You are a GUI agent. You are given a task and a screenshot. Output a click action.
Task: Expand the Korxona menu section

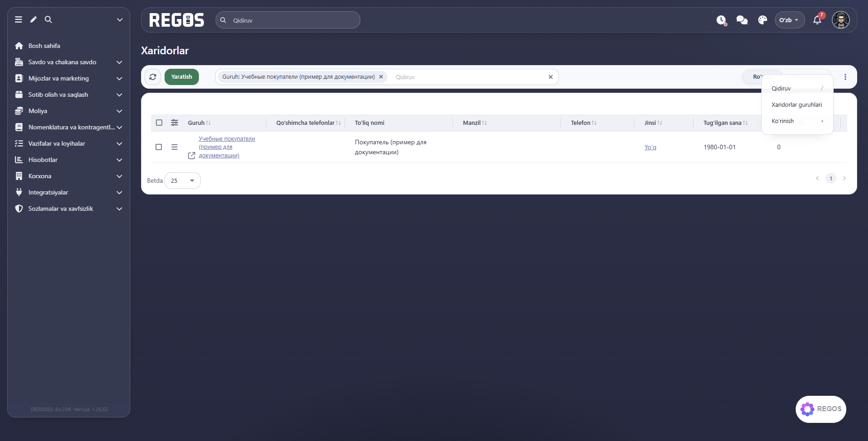tap(69, 176)
